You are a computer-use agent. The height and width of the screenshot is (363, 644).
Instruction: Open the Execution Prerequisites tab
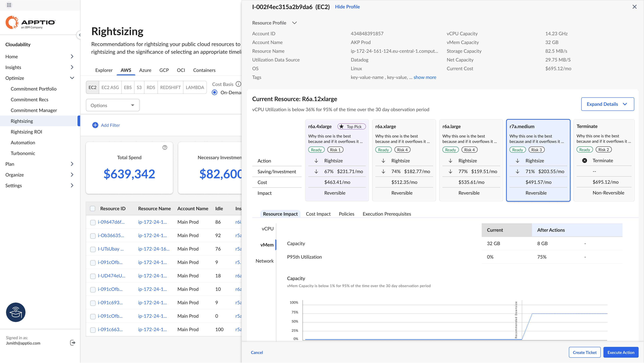coord(387,214)
